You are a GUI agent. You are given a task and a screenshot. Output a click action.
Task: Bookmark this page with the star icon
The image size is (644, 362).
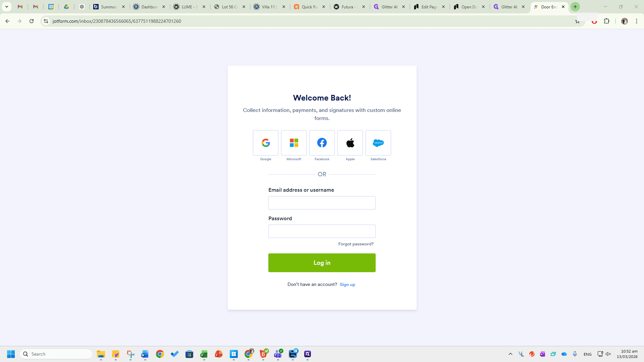577,21
